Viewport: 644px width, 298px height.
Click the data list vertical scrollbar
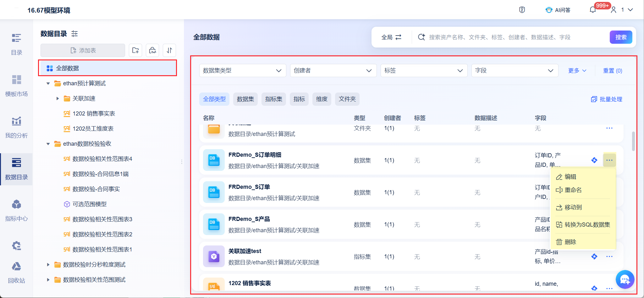click(633, 141)
